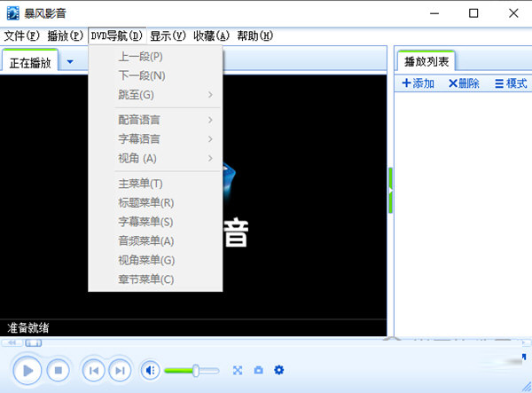Image resolution: width=532 pixels, height=393 pixels.
Task: Open the 收藏(A) favorites menu
Action: (x=211, y=35)
